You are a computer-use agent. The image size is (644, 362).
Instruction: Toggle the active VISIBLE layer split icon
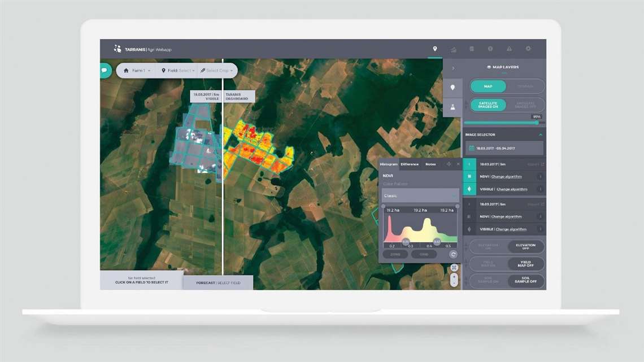click(x=469, y=189)
